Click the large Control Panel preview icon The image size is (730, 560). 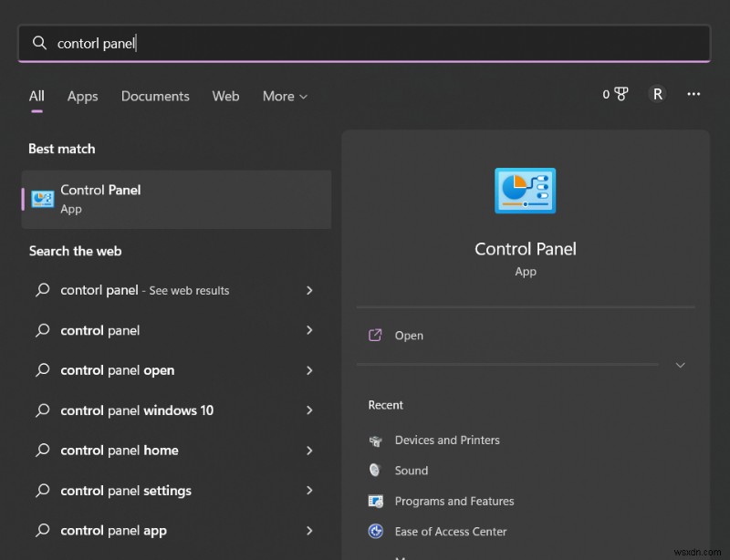click(526, 191)
